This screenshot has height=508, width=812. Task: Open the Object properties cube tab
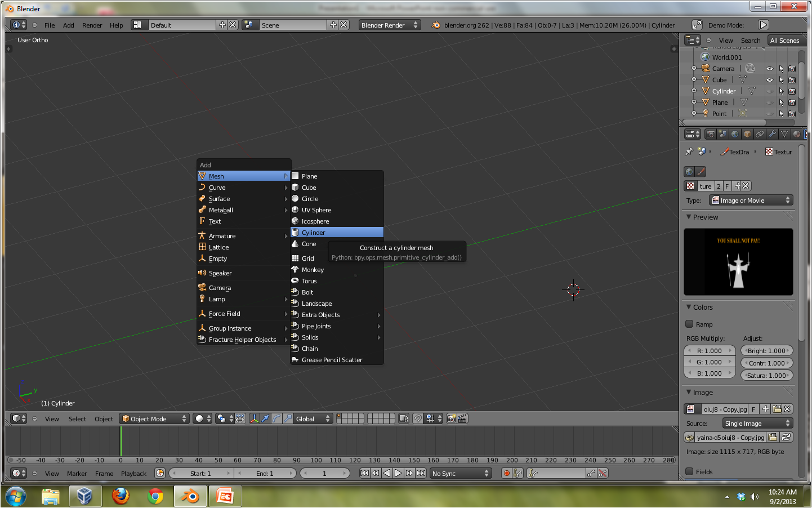pos(747,134)
